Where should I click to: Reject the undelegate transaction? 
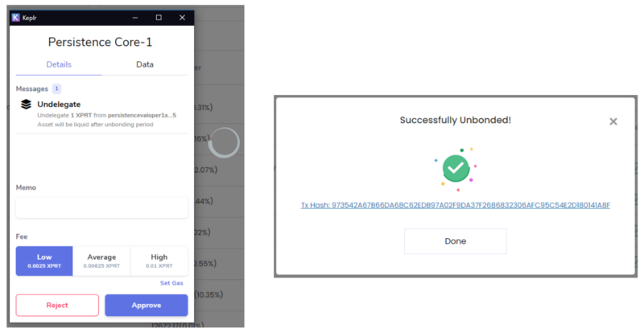click(57, 305)
